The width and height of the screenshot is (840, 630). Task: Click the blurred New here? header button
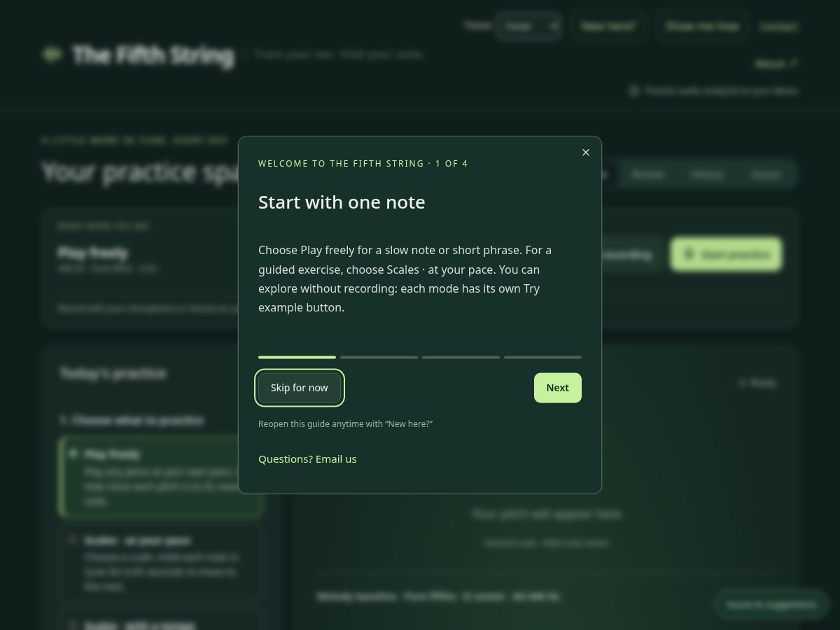pos(608,27)
